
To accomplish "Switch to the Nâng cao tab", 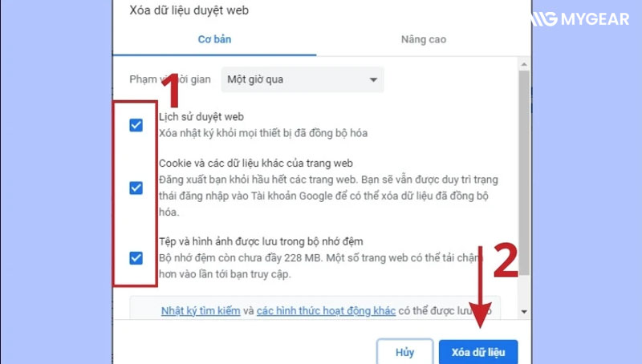I will [424, 39].
